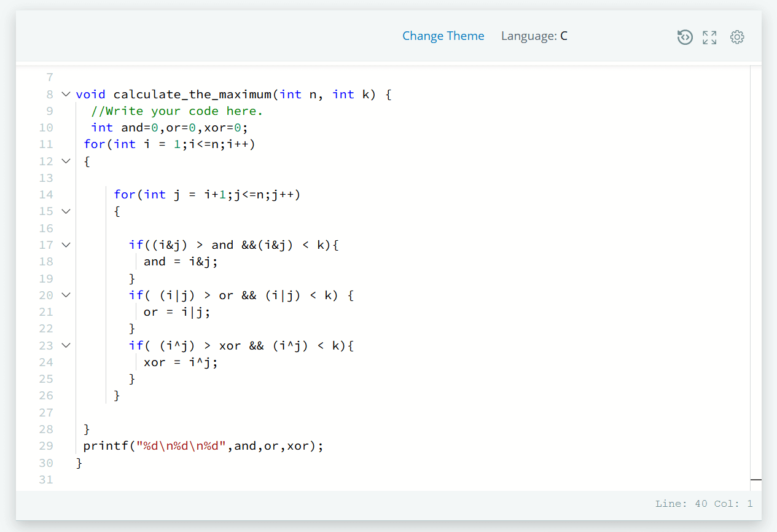This screenshot has width=777, height=532.
Task: Collapse the i&j if block on line 17
Action: tap(66, 244)
